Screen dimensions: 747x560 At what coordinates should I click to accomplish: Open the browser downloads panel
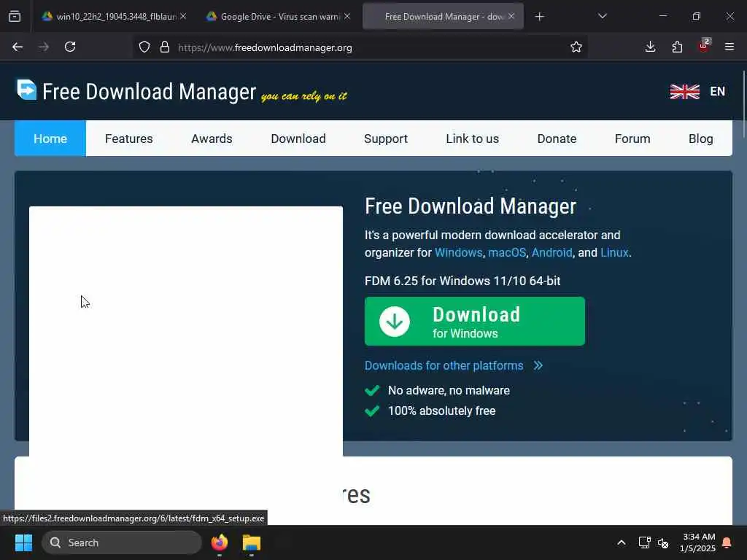[650, 47]
